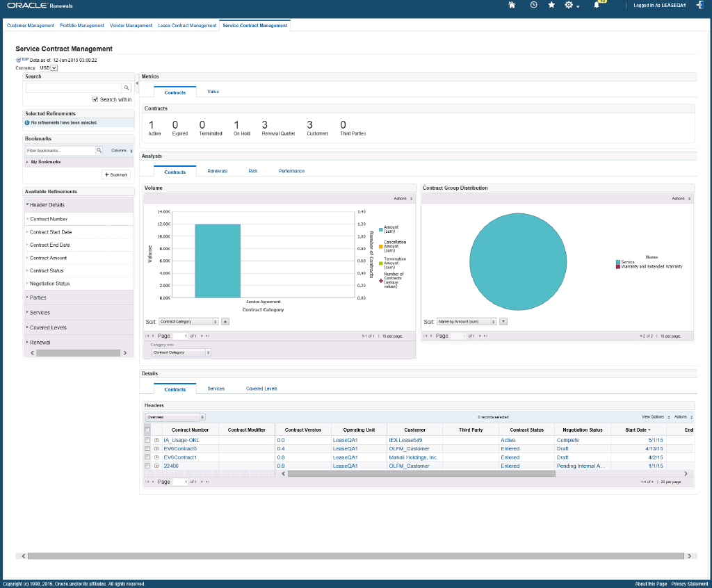Expand row details icon for EV6Contract1
712x588 pixels.
pyautogui.click(x=156, y=457)
